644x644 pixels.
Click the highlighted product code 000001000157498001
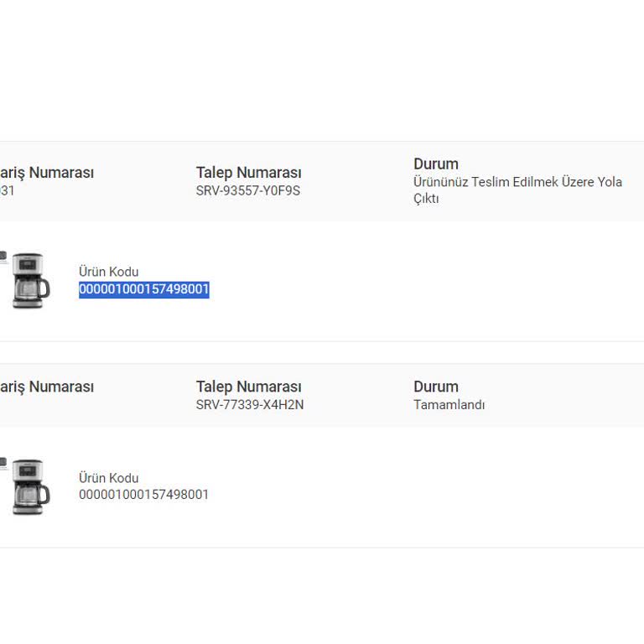[x=143, y=289]
